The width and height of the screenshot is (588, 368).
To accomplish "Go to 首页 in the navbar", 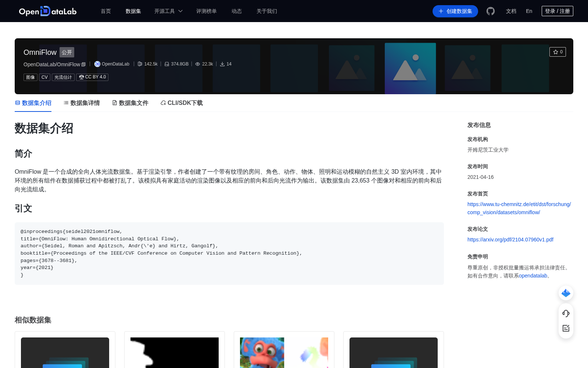I will pos(106,11).
